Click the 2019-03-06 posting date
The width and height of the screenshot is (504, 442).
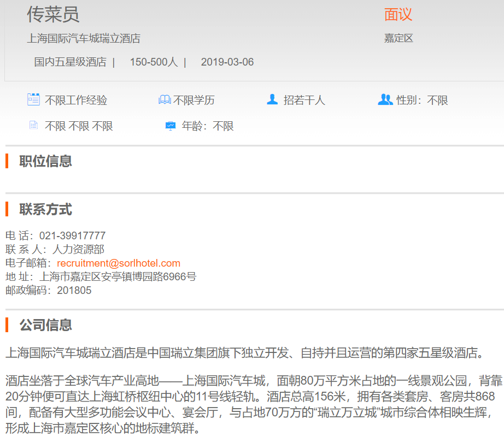point(227,62)
